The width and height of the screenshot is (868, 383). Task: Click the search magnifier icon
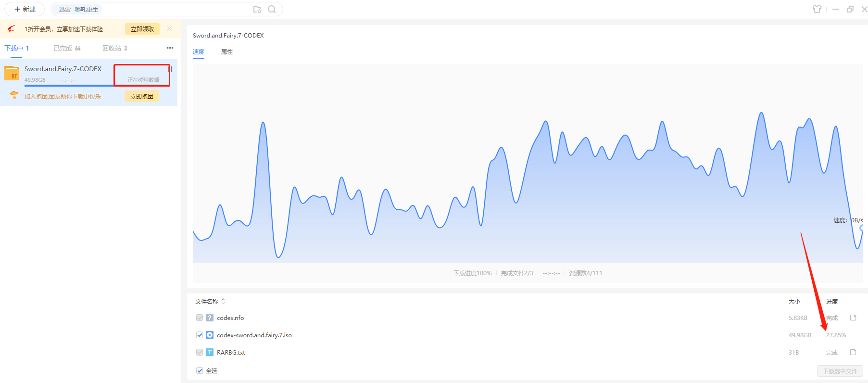pyautogui.click(x=272, y=9)
